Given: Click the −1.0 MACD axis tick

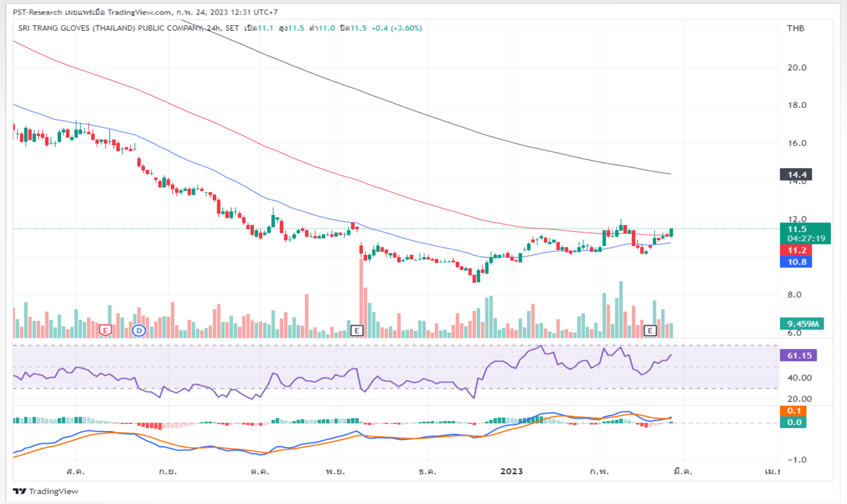Looking at the screenshot, I should coord(797,460).
